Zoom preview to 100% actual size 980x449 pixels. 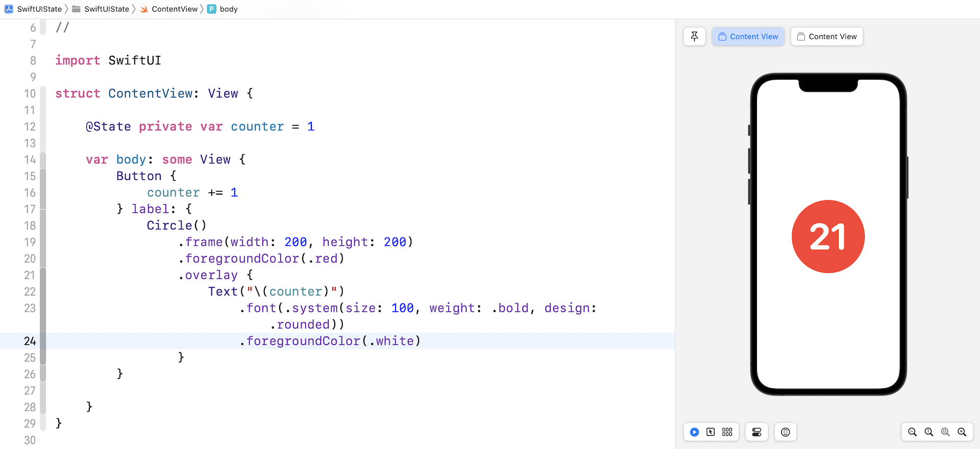click(x=929, y=432)
